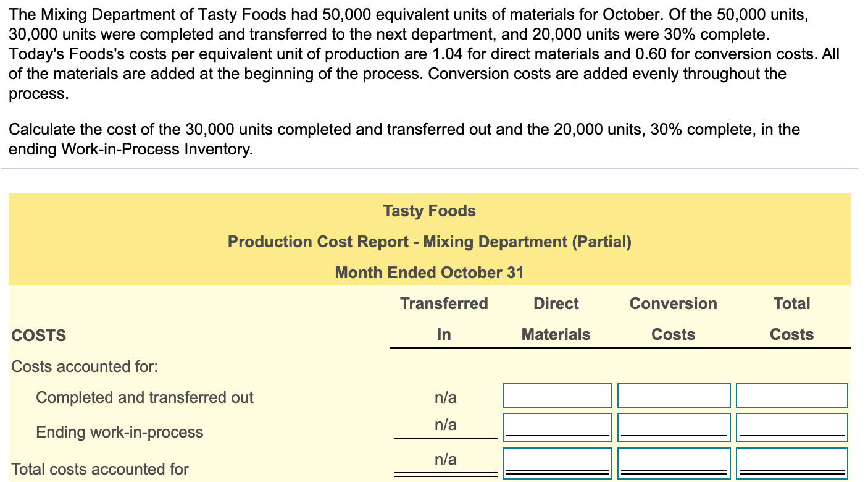Click the 'Tasty Foods' report title
Viewport: 868px width, 482px height.
430,211
